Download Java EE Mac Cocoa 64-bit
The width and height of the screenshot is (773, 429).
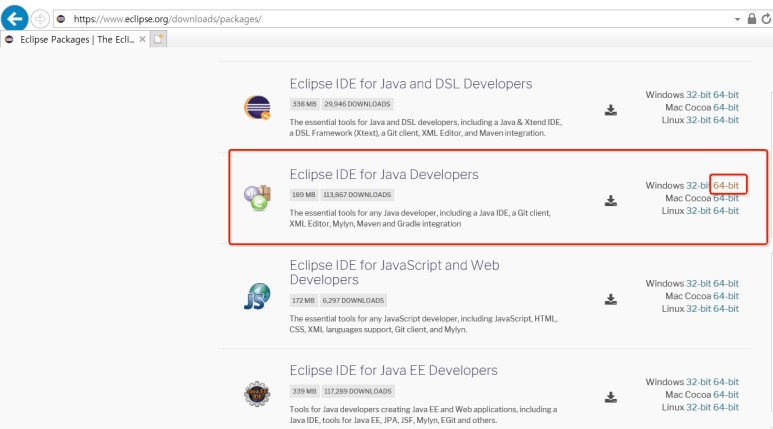[726, 394]
